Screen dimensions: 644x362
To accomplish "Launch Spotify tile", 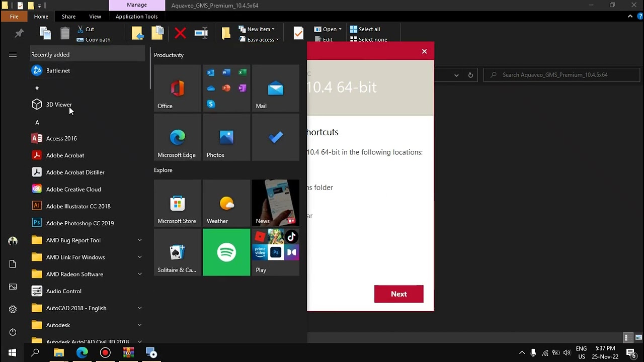I will click(226, 252).
